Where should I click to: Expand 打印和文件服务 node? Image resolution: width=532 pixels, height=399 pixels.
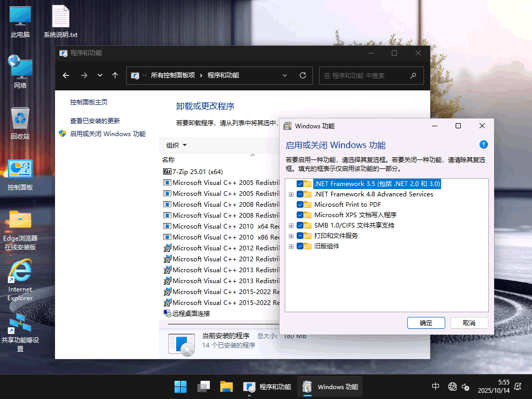point(291,236)
